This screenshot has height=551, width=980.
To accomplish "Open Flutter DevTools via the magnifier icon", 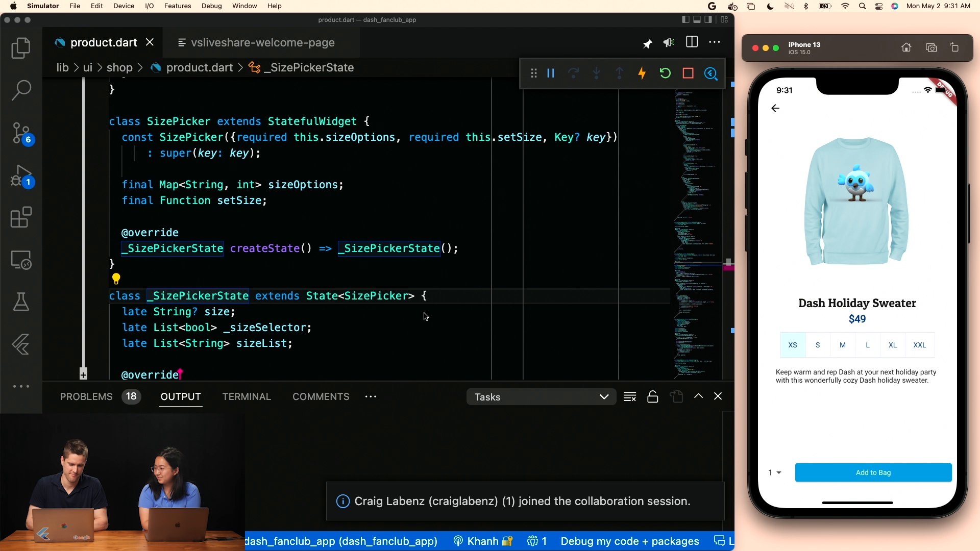I will coord(710,74).
